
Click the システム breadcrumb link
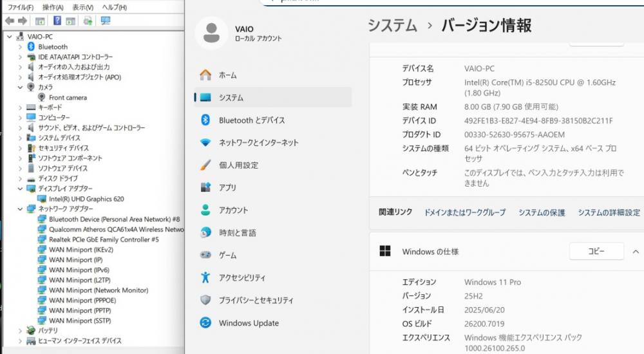(x=392, y=26)
